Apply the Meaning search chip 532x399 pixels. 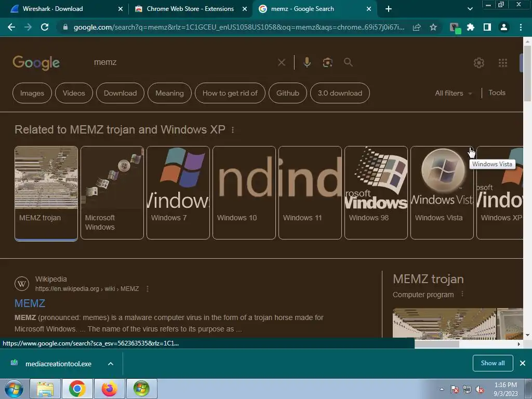tap(169, 93)
